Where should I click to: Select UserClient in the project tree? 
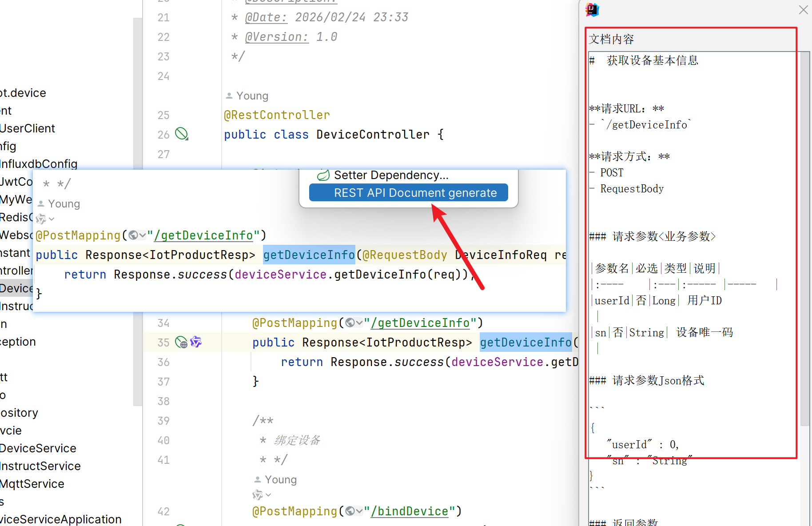tap(28, 128)
